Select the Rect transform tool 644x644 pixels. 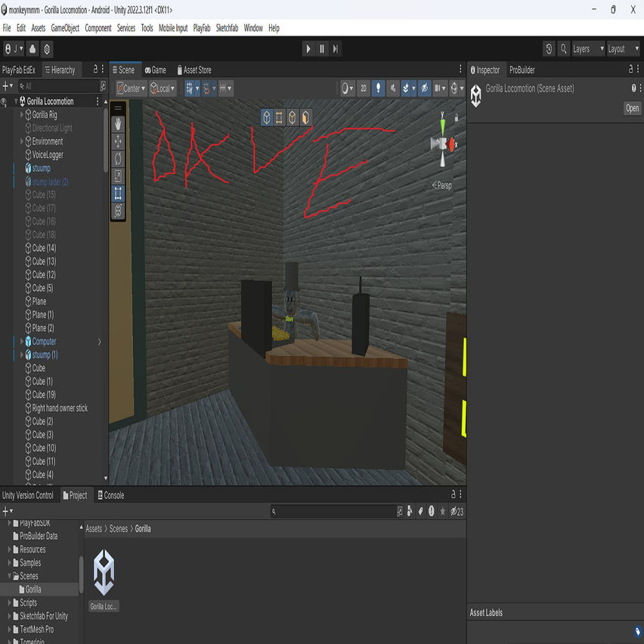118,193
